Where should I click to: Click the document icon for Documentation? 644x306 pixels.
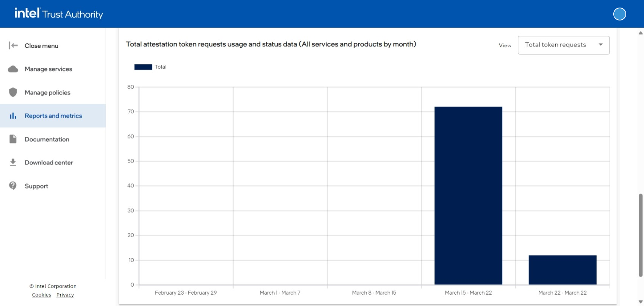13,139
